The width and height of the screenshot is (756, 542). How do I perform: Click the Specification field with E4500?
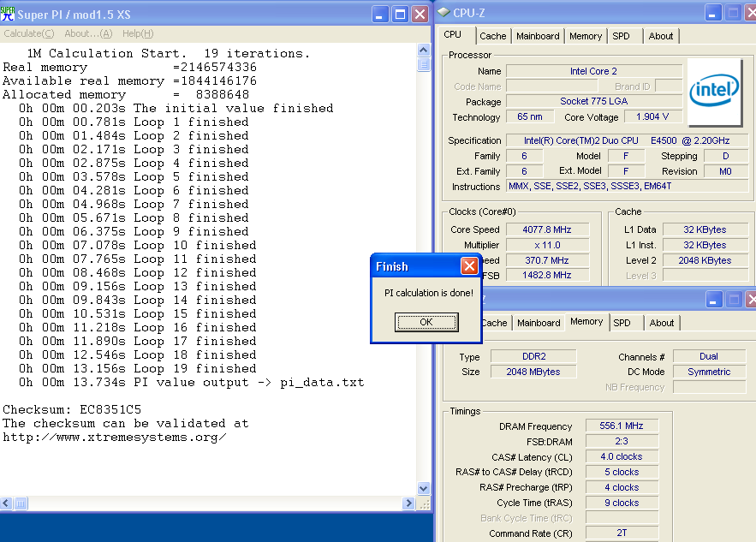[x=627, y=140]
